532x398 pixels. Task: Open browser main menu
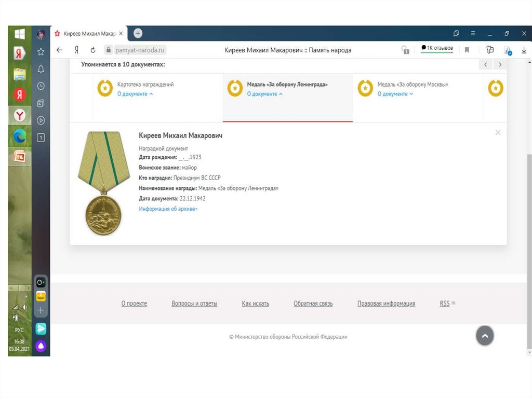click(x=473, y=33)
